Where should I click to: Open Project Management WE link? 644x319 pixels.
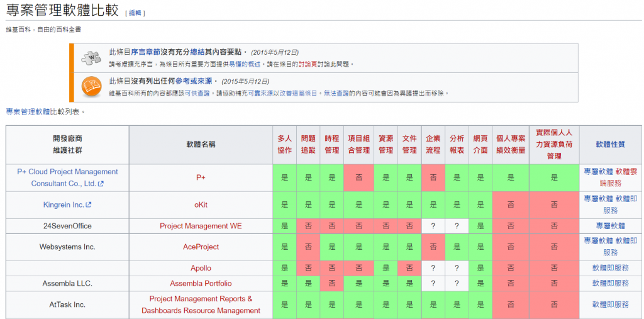pyautogui.click(x=201, y=226)
